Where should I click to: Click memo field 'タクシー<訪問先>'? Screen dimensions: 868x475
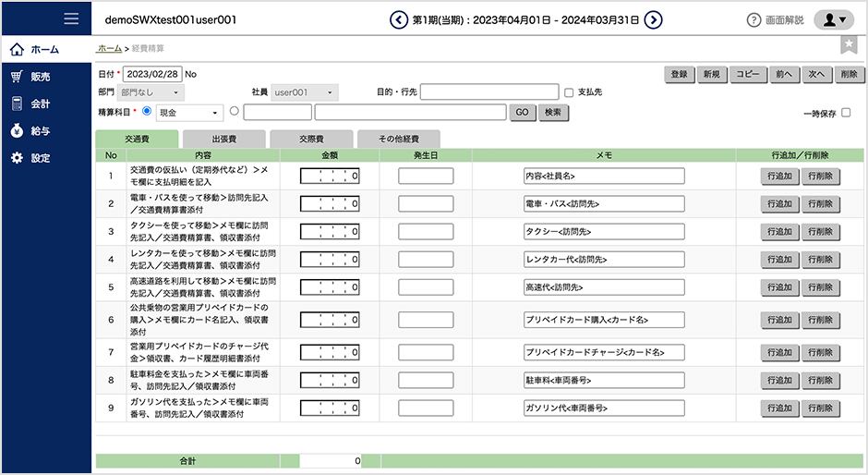(604, 232)
